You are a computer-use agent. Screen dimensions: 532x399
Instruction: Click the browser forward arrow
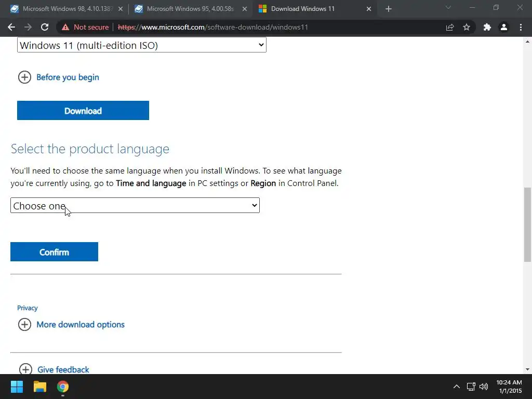28,27
